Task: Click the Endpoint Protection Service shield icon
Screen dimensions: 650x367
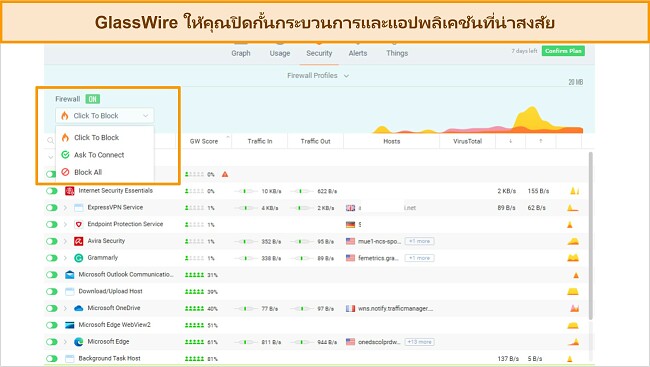Action: point(79,224)
